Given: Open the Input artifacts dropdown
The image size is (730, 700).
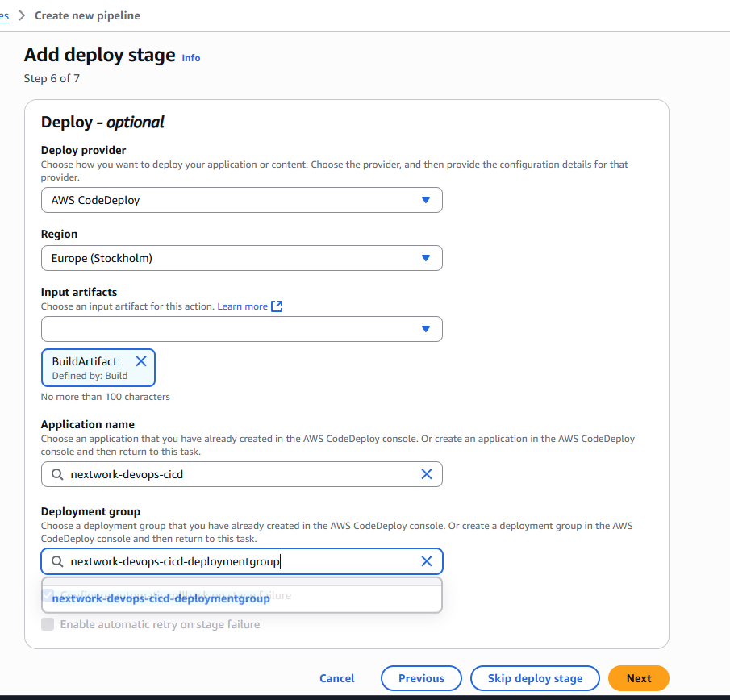Looking at the screenshot, I should click(241, 329).
